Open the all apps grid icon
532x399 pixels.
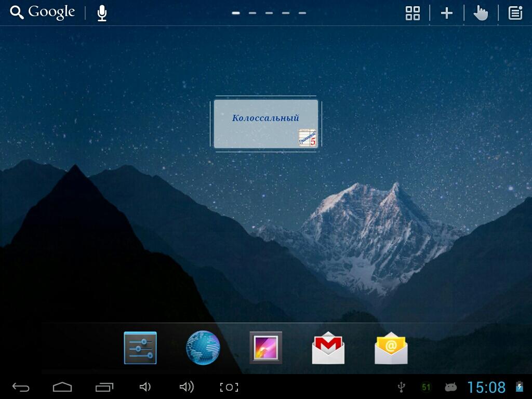click(x=413, y=13)
